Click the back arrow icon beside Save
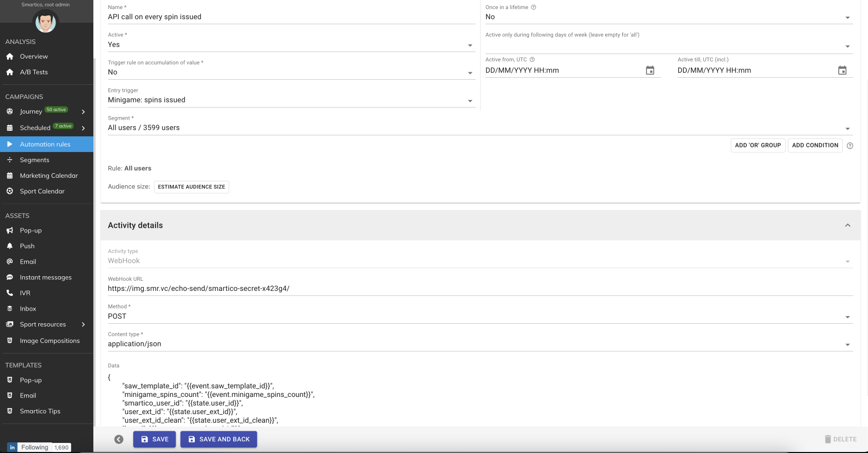Image resolution: width=868 pixels, height=453 pixels. pyautogui.click(x=119, y=439)
